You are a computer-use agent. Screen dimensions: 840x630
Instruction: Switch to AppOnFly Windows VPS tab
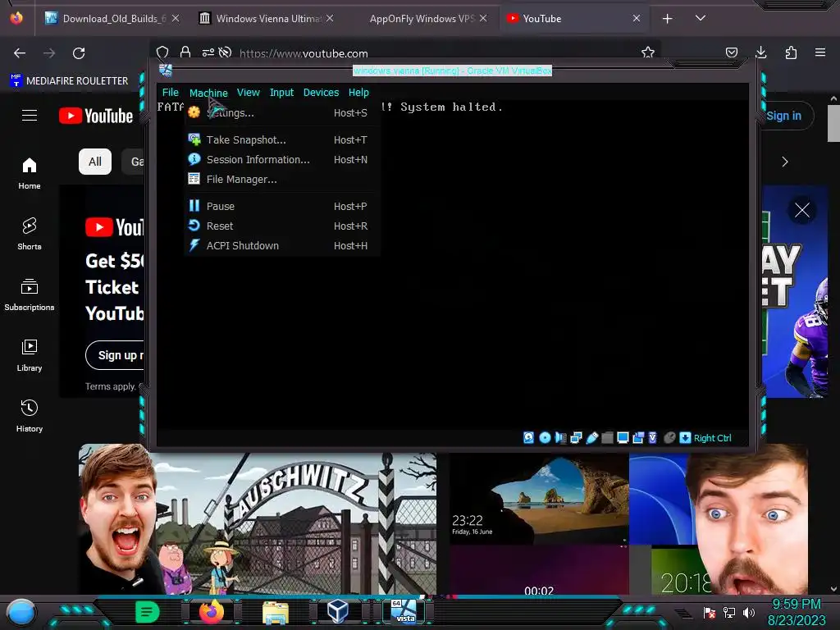[421, 19]
